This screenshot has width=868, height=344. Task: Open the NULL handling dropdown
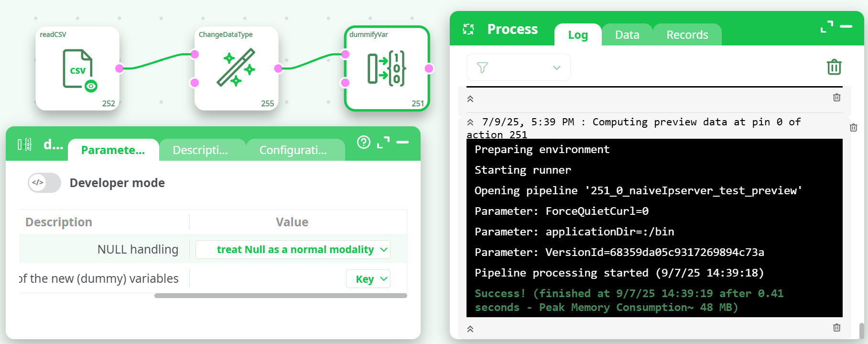293,250
